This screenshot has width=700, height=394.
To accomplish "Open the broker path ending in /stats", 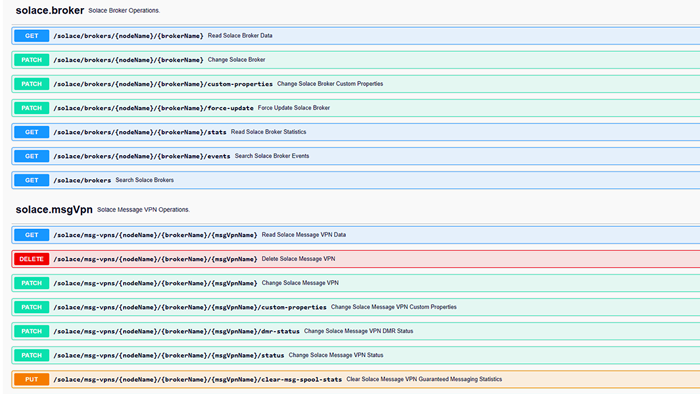I will (x=140, y=132).
